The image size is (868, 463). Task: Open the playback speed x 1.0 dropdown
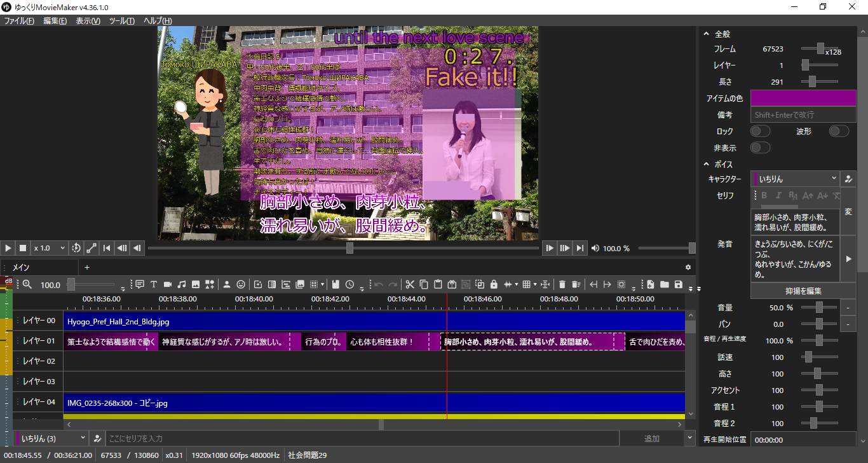click(50, 248)
